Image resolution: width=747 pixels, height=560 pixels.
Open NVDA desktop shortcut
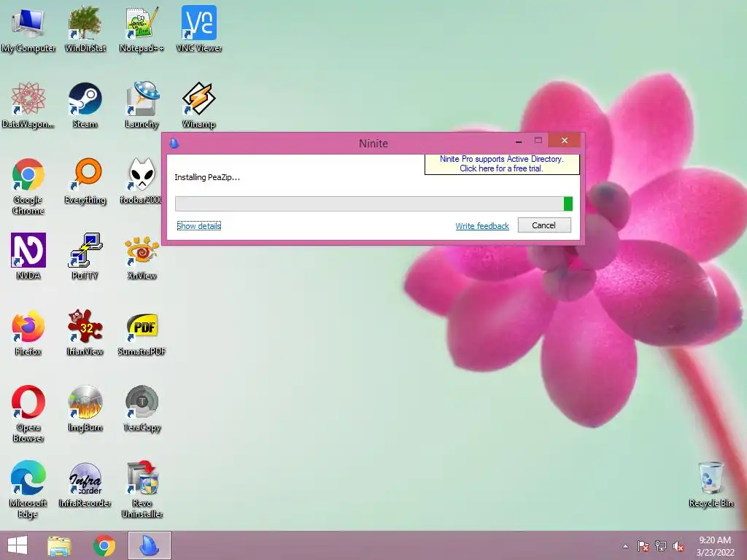tap(28, 257)
